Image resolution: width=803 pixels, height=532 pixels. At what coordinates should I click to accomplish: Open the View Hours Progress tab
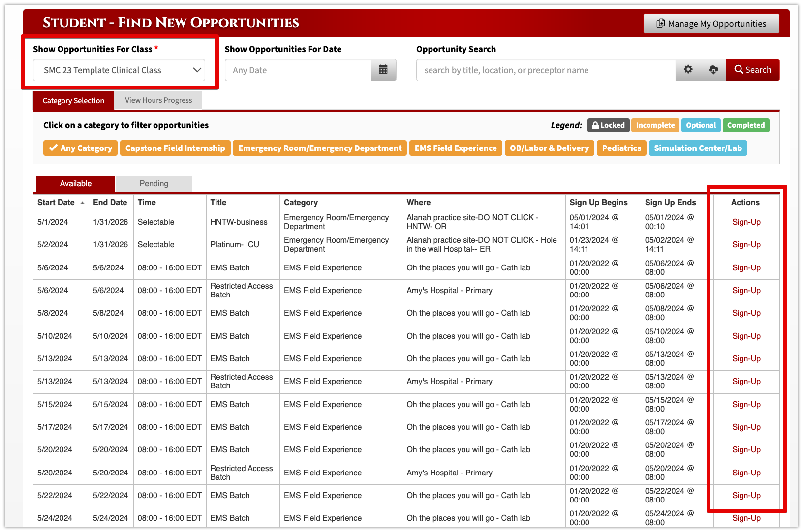[x=158, y=100]
